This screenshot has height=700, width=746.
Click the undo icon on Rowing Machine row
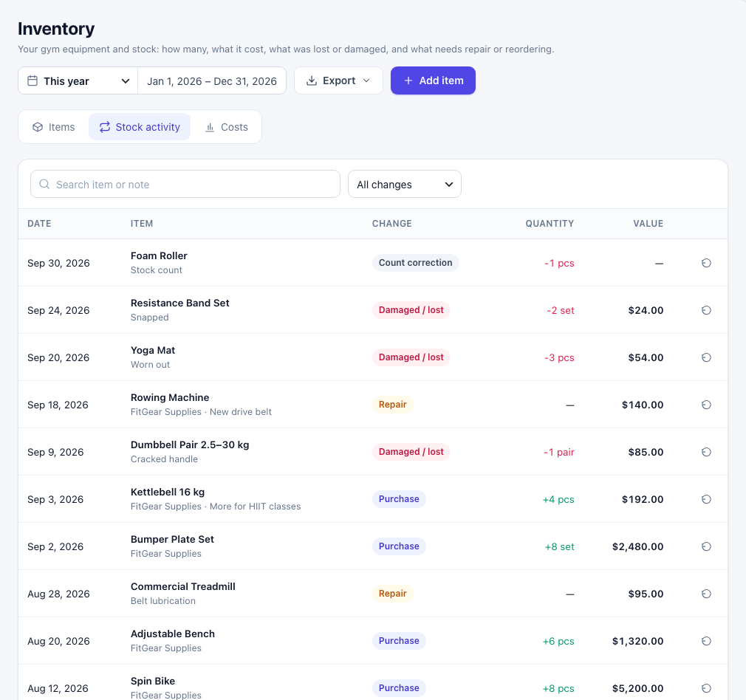pos(706,405)
